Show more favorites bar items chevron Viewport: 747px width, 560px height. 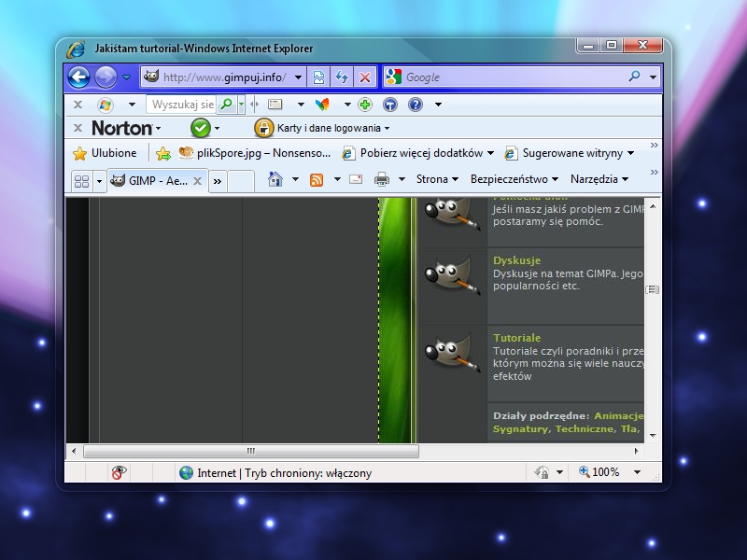[x=655, y=145]
